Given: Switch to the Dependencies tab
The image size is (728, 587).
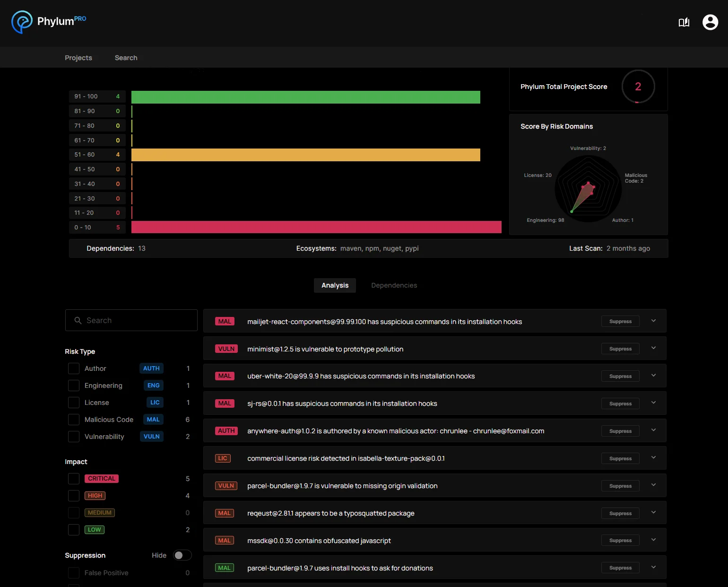Looking at the screenshot, I should 394,285.
